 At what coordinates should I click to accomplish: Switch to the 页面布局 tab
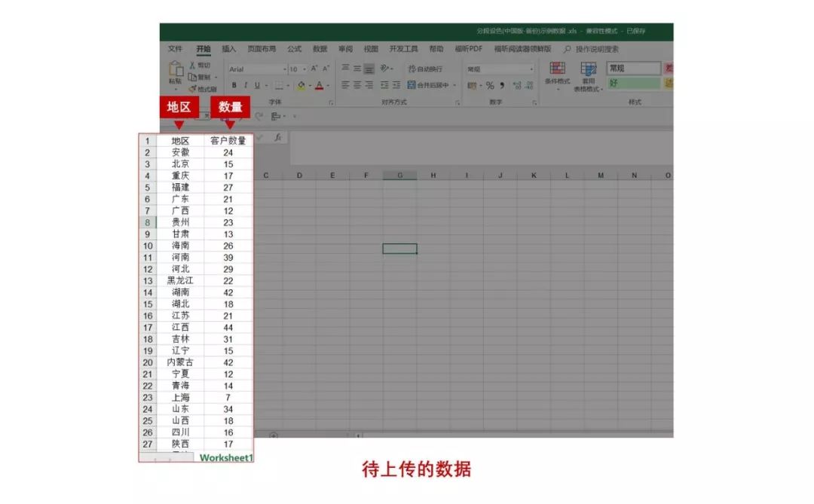(x=262, y=49)
